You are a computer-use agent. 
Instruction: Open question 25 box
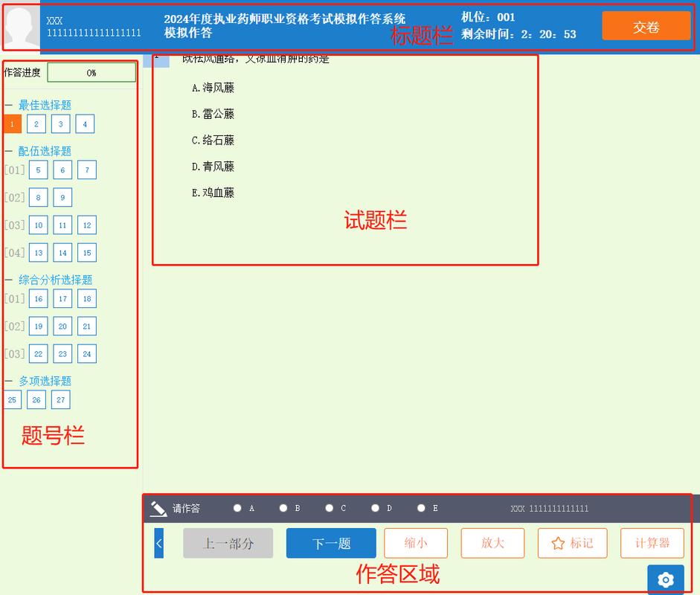click(12, 400)
